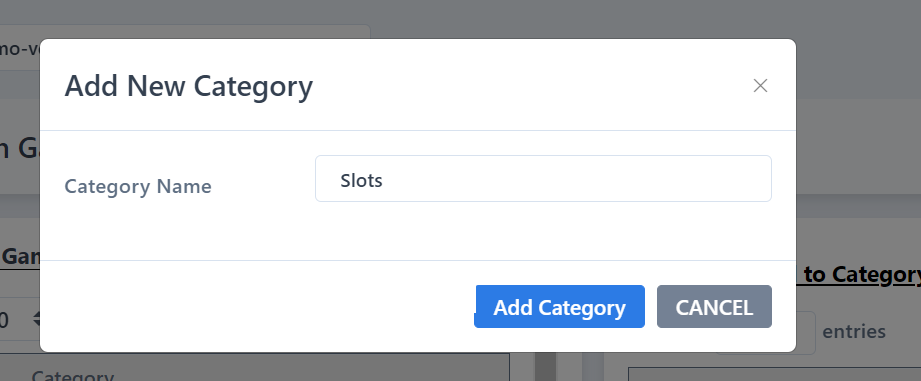The height and width of the screenshot is (381, 921).
Task: Toggle the sort arrows beside the 0 value
Action: [36, 319]
